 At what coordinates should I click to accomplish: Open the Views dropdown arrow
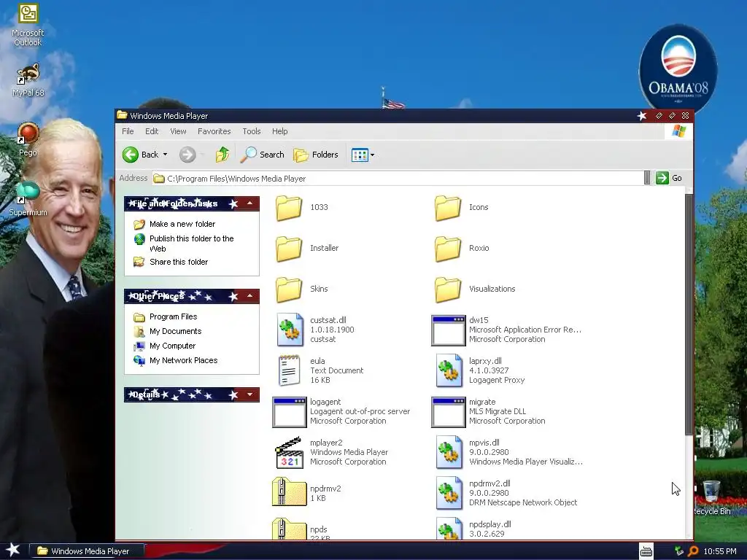[373, 155]
